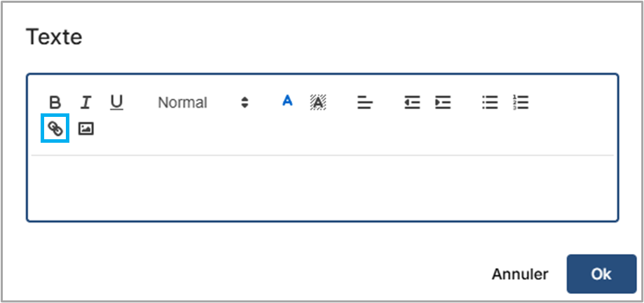The height and width of the screenshot is (303, 644).
Task: Open the text alignment options
Action: pos(364,103)
